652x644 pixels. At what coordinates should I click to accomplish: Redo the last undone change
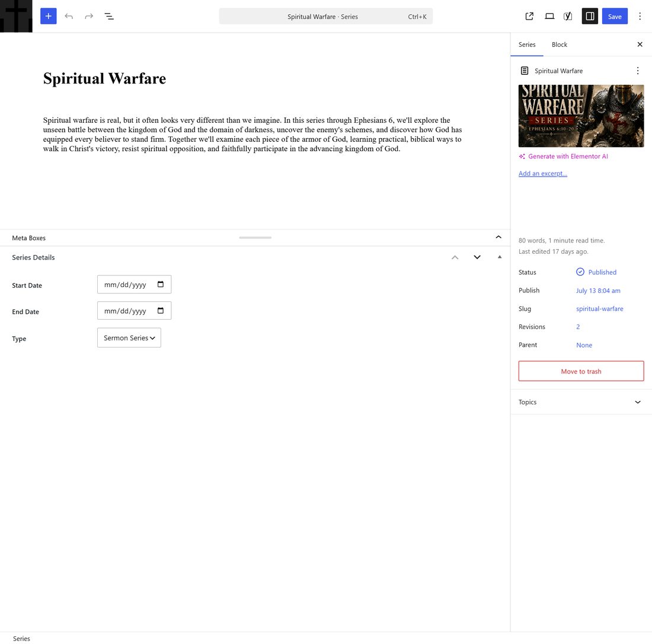(89, 16)
